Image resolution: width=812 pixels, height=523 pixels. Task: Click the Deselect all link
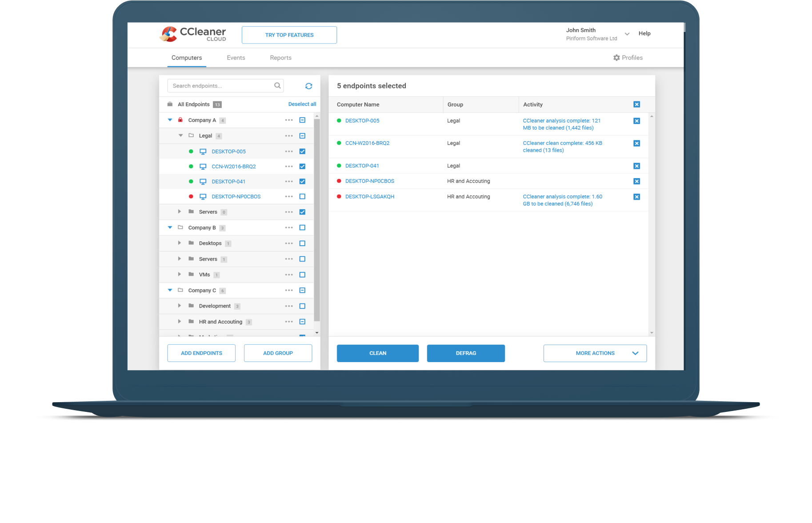(302, 104)
